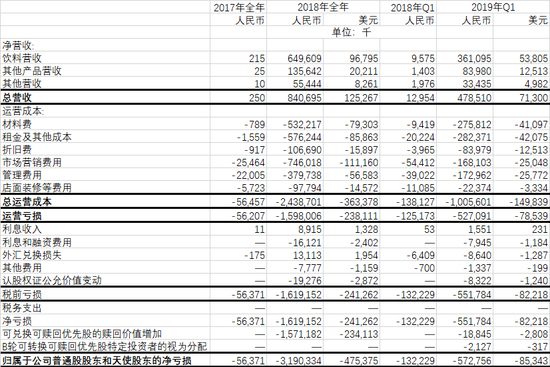
Task: Click the -6,409 cell
Action: point(421,255)
